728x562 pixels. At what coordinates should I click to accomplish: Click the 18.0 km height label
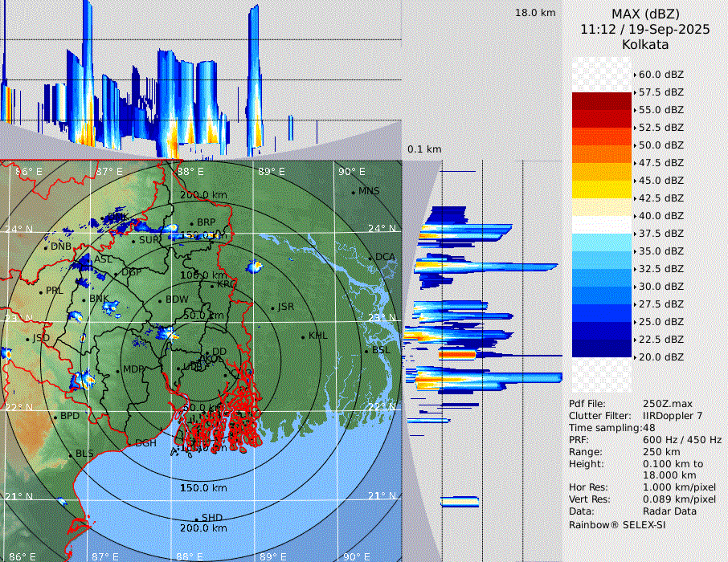pyautogui.click(x=535, y=13)
